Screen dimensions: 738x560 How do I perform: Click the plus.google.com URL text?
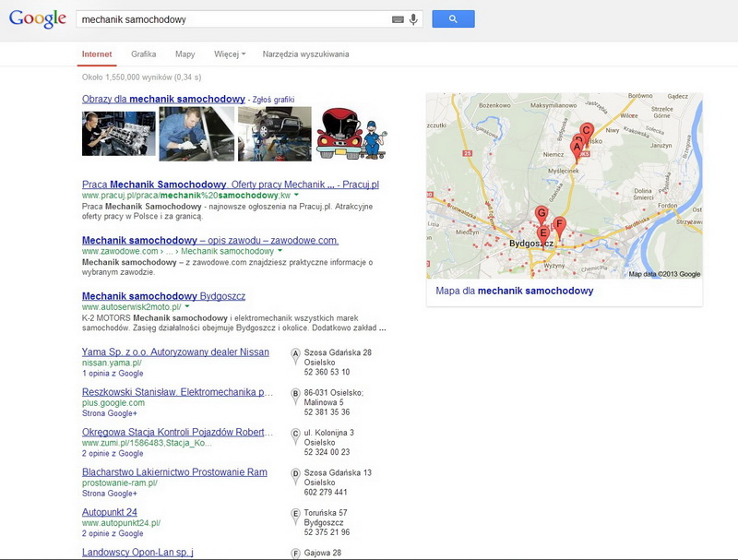click(x=113, y=403)
